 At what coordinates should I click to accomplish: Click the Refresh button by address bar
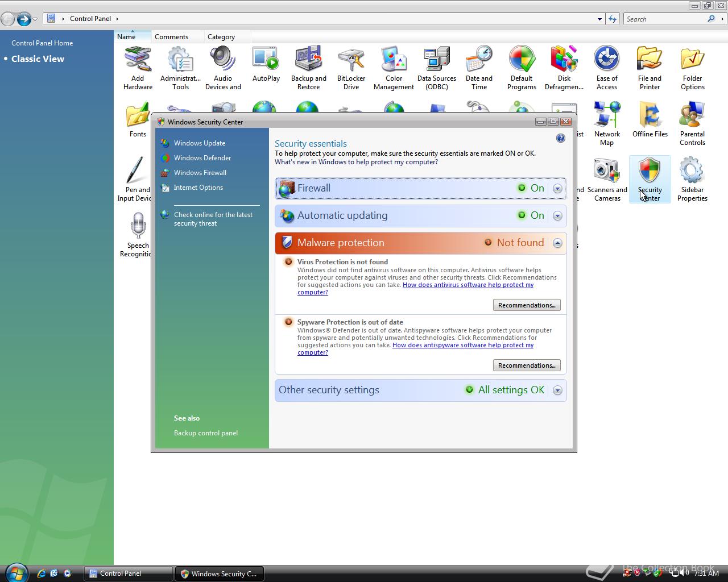[x=613, y=19]
